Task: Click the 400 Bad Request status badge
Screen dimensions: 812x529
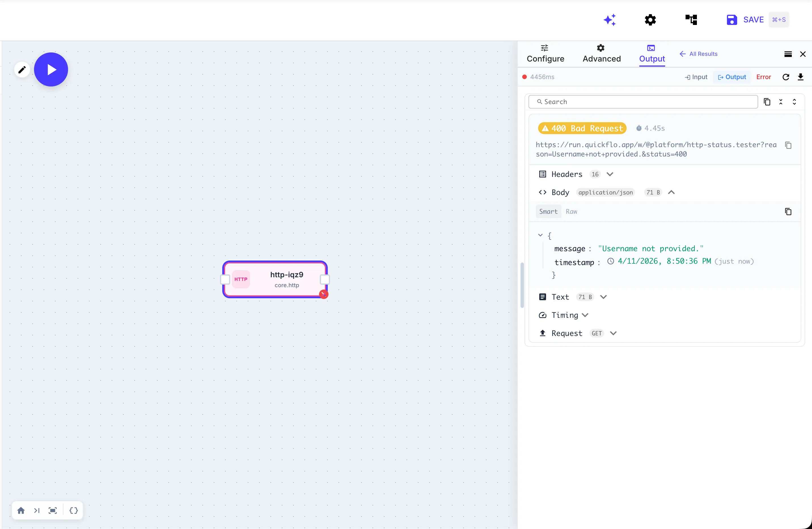Action: [x=582, y=128]
